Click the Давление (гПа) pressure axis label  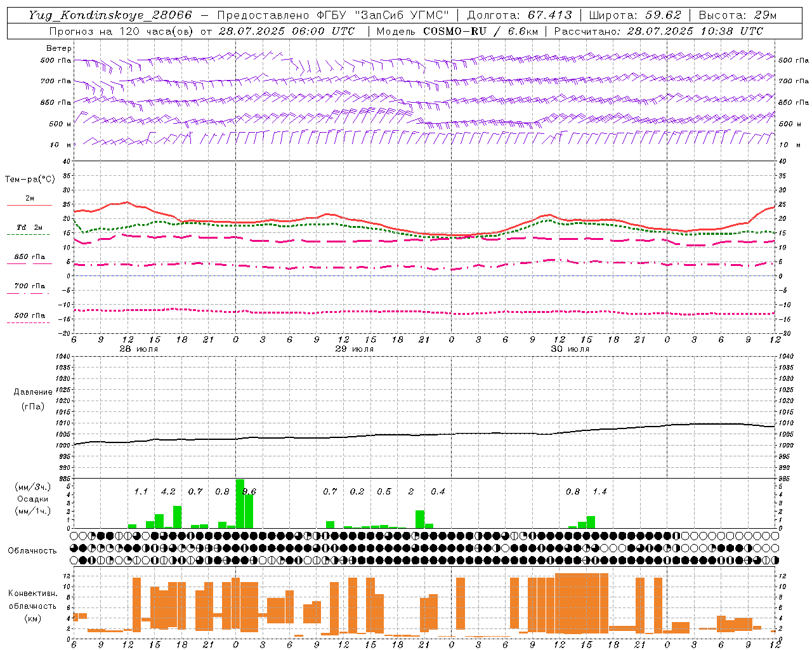(33, 399)
